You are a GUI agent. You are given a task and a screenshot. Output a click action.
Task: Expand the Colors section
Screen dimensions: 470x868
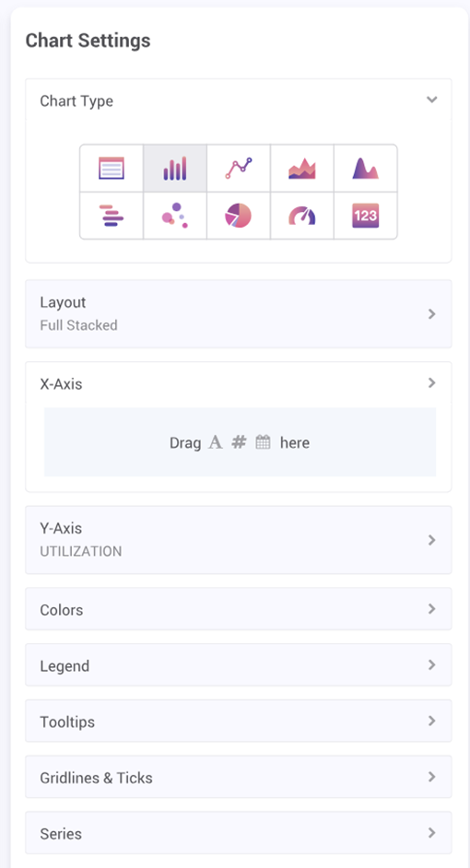pos(239,609)
